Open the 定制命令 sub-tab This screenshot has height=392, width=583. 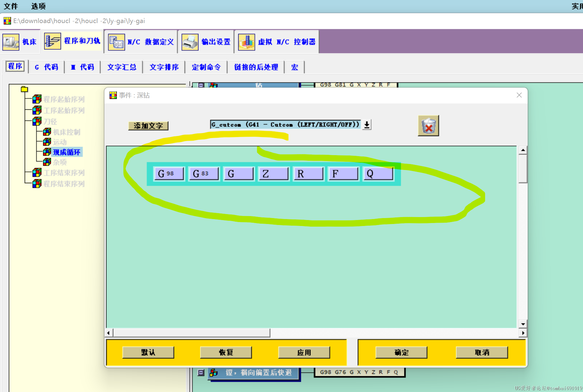206,67
